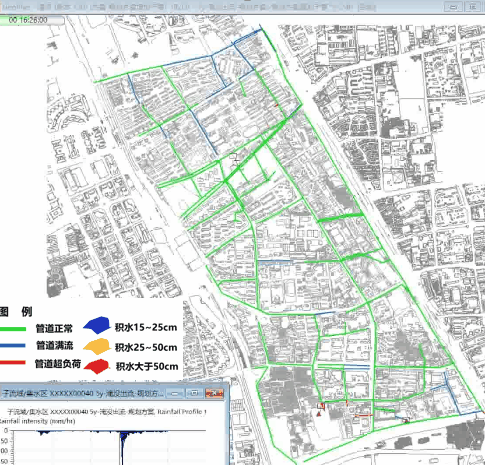The height and width of the screenshot is (465, 485).
Task: Click the red flood marker icon near the bottom of the map
Action: click(x=319, y=414)
